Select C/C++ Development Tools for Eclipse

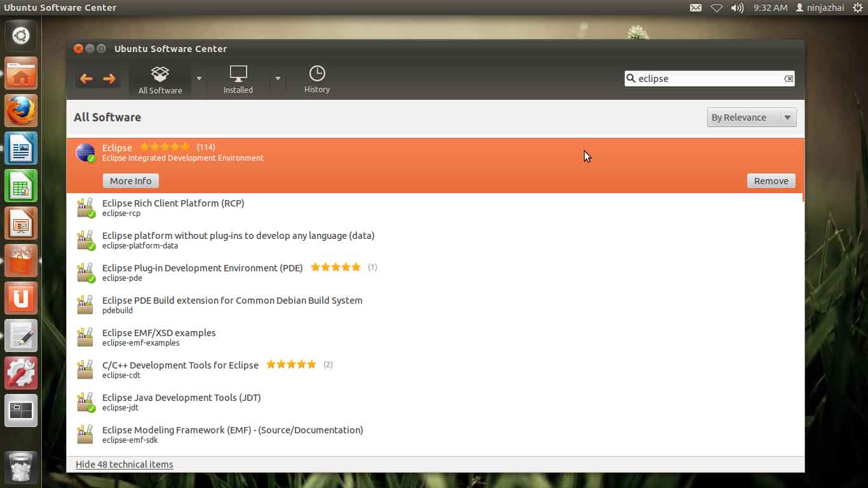pyautogui.click(x=435, y=370)
